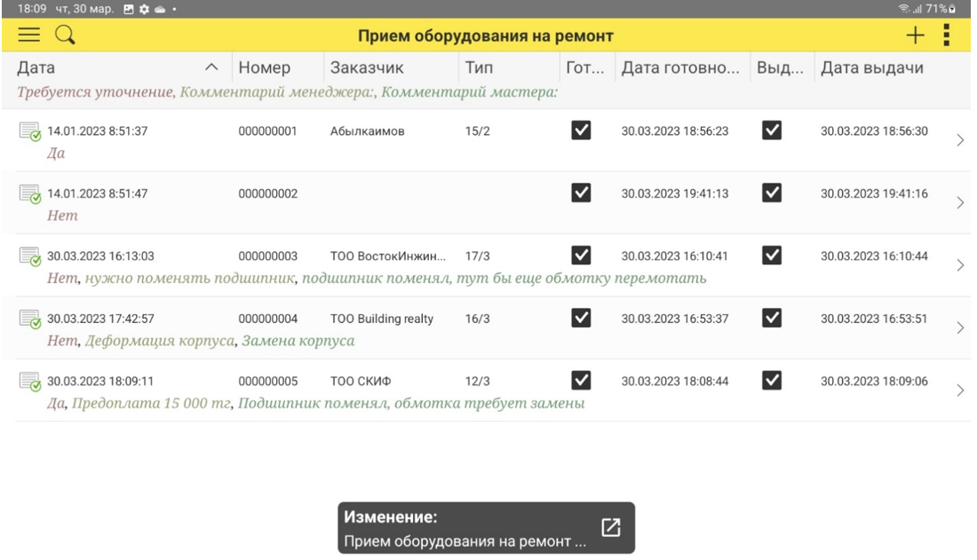
Task: Click the search magnifier icon
Action: (x=64, y=35)
